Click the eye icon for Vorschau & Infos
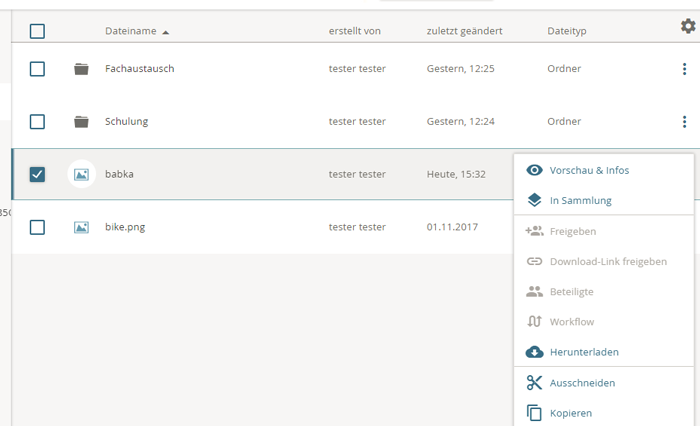This screenshot has width=700, height=426. tap(534, 170)
